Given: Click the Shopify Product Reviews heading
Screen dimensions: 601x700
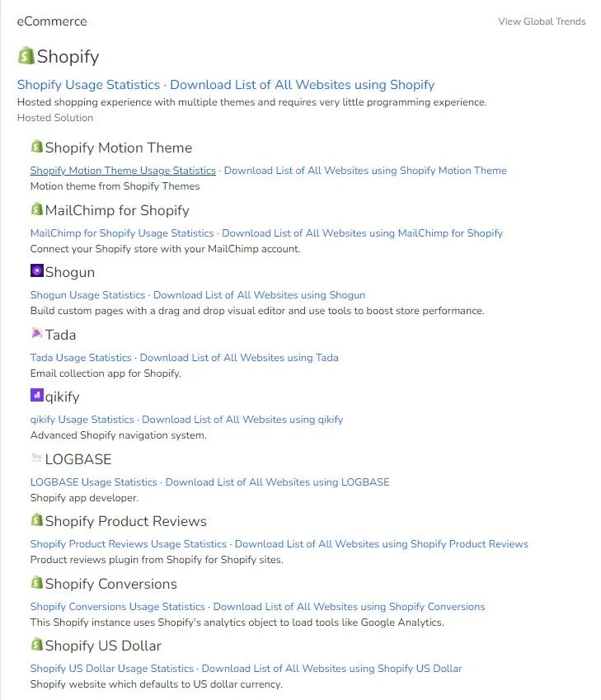Looking at the screenshot, I should 126,521.
